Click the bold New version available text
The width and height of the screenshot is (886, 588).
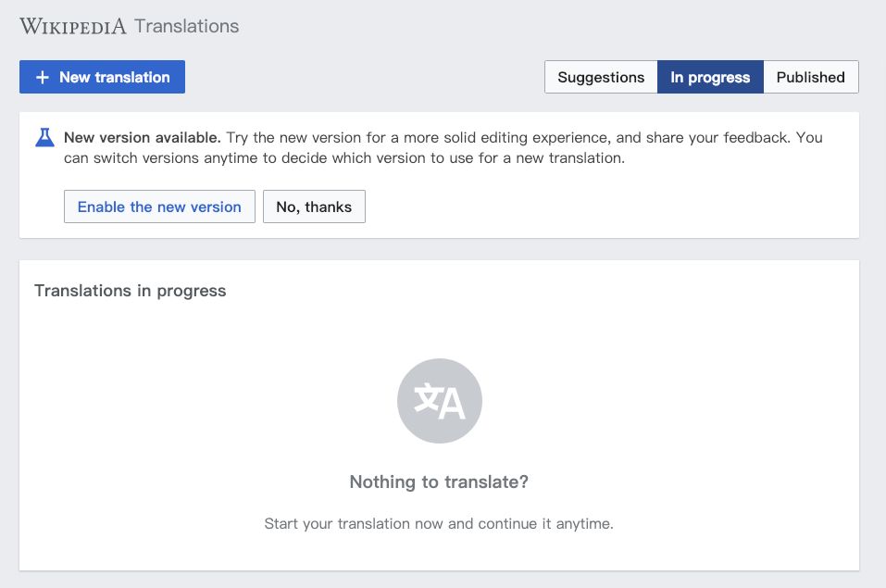coord(143,138)
